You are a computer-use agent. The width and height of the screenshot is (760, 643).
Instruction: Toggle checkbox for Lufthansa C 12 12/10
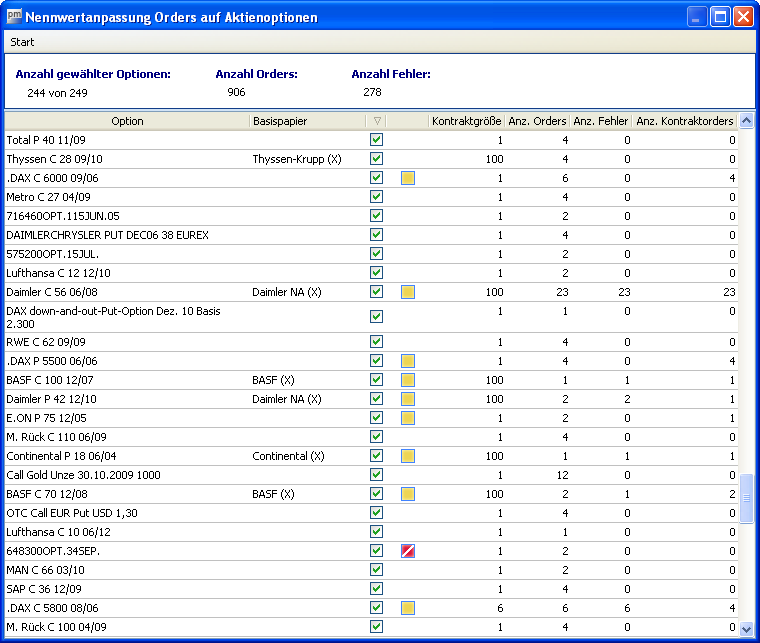(376, 273)
